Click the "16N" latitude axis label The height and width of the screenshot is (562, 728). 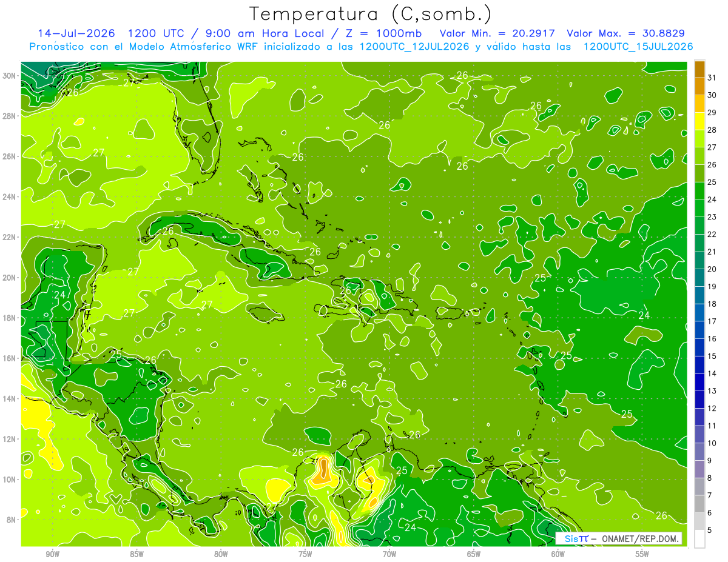coord(9,358)
